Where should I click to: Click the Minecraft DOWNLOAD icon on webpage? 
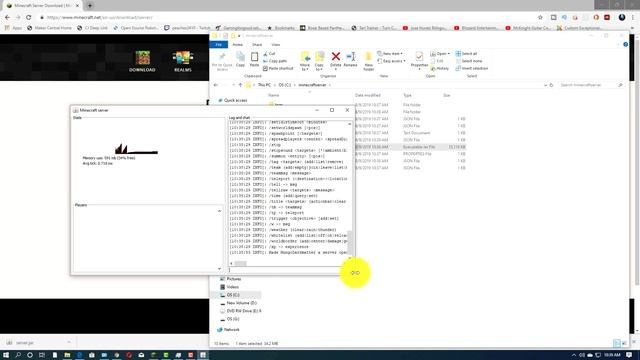(142, 61)
